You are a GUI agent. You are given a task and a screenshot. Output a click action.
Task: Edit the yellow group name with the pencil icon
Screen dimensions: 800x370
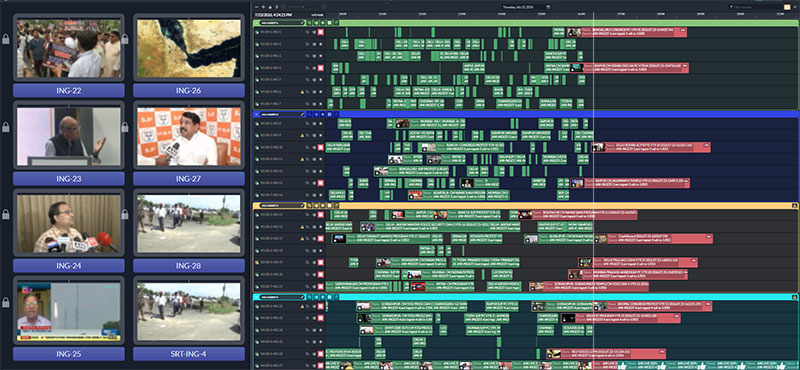[302, 205]
